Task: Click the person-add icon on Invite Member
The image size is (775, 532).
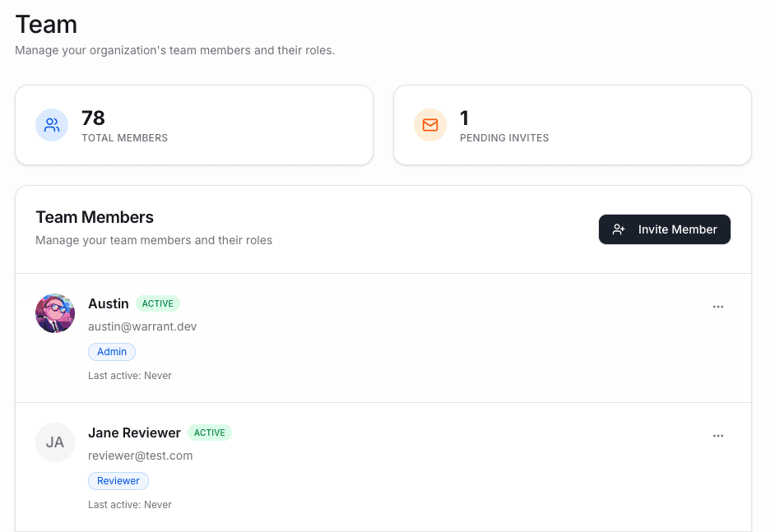Action: (x=619, y=229)
